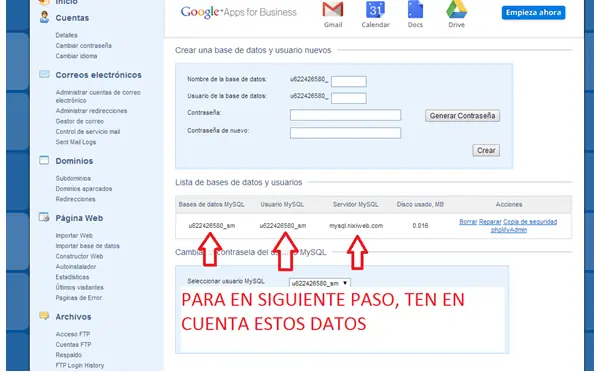This screenshot has height=373, width=594.
Task: Click the Google Apps for Business logo
Action: coord(239,12)
